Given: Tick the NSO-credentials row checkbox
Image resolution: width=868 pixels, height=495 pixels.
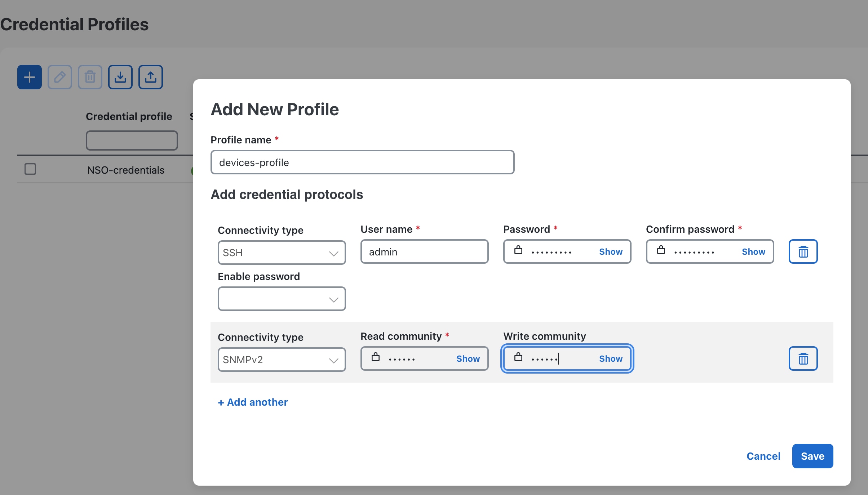Looking at the screenshot, I should tap(30, 169).
